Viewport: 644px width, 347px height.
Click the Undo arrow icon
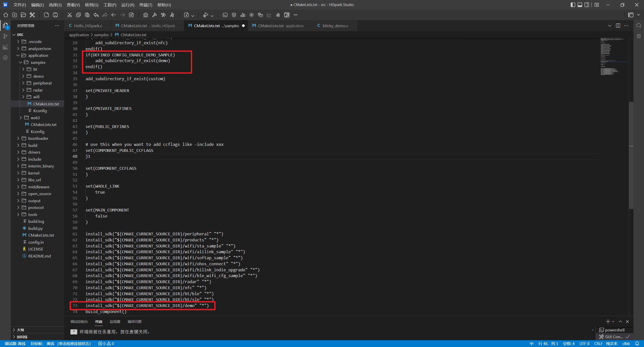point(96,15)
